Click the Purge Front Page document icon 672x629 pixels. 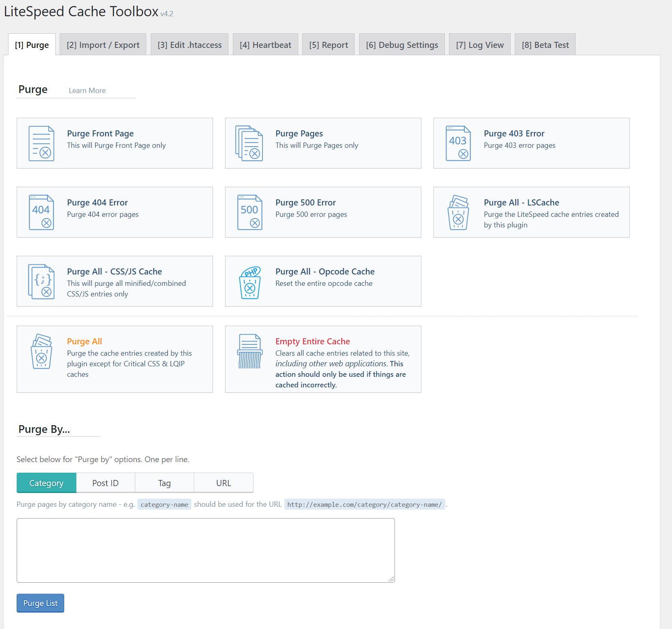[41, 143]
